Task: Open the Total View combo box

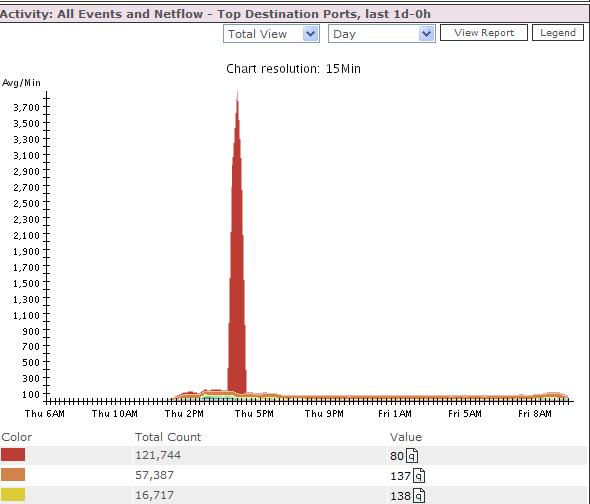Action: pos(271,34)
